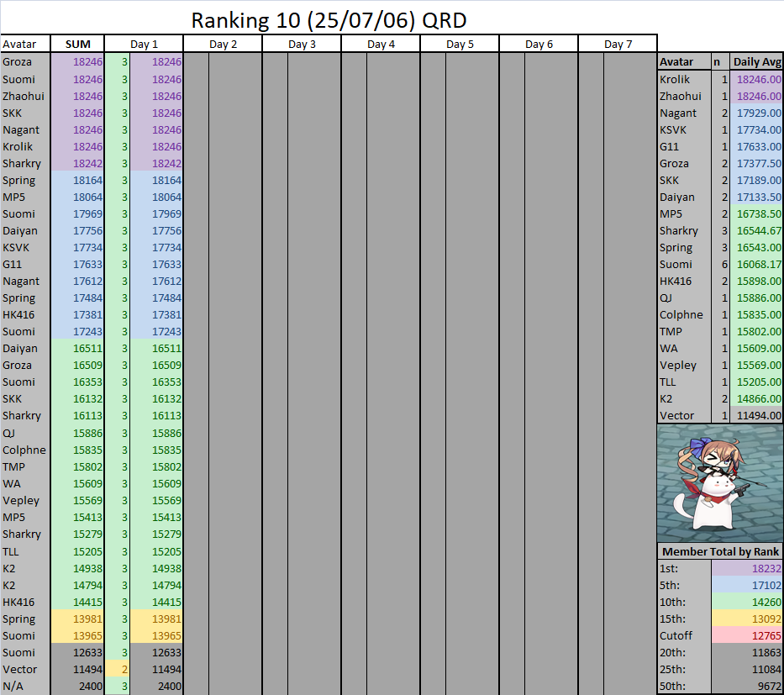Select the daily average 15898.00
Viewport: 784px width, 695px height.
coord(757,281)
